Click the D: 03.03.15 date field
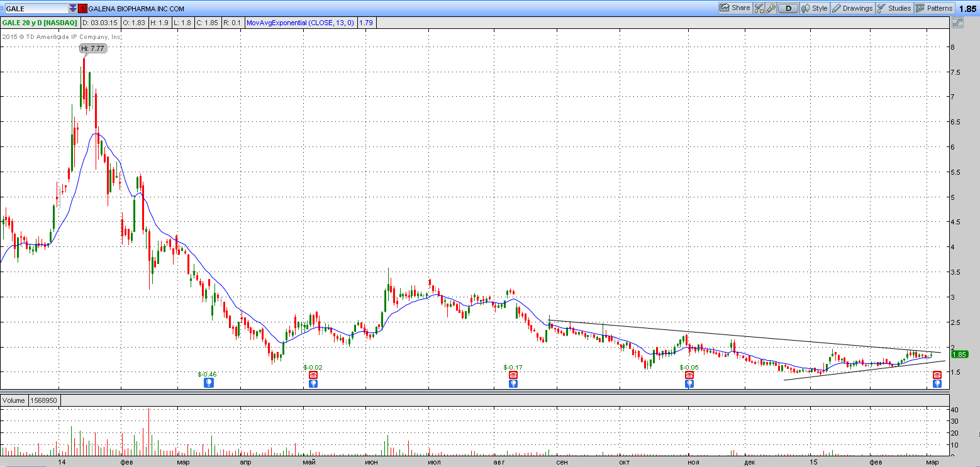 click(x=100, y=23)
